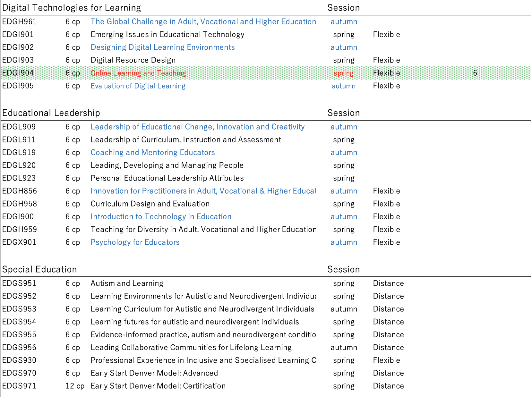
Task: Select the EDGS955 code cell
Action: click(x=19, y=334)
